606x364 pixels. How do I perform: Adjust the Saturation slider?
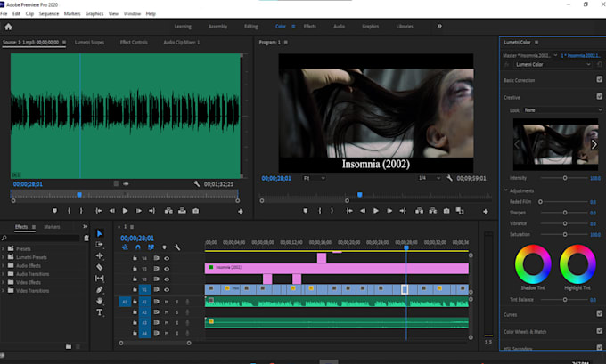pos(565,234)
